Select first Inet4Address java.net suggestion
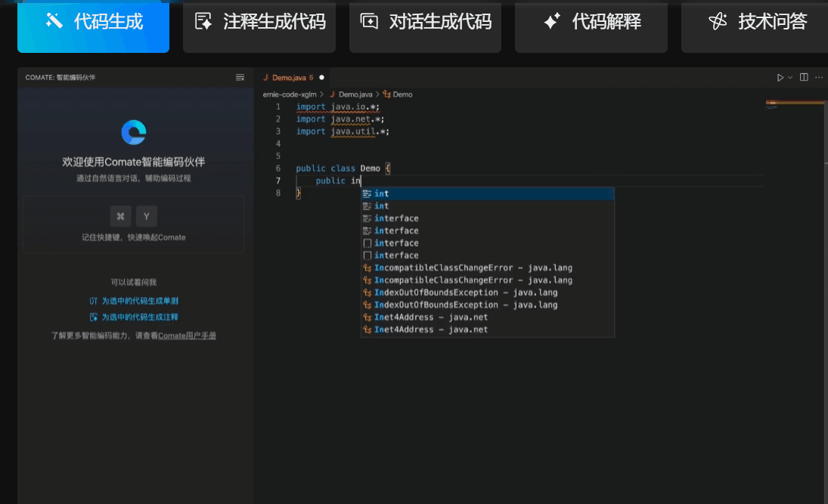The height and width of the screenshot is (504, 828). tap(488, 317)
